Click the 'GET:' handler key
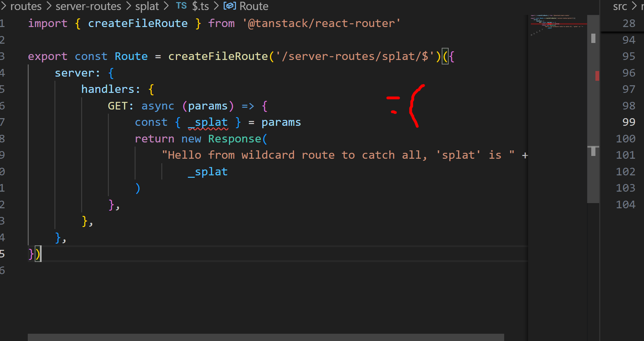 click(121, 106)
